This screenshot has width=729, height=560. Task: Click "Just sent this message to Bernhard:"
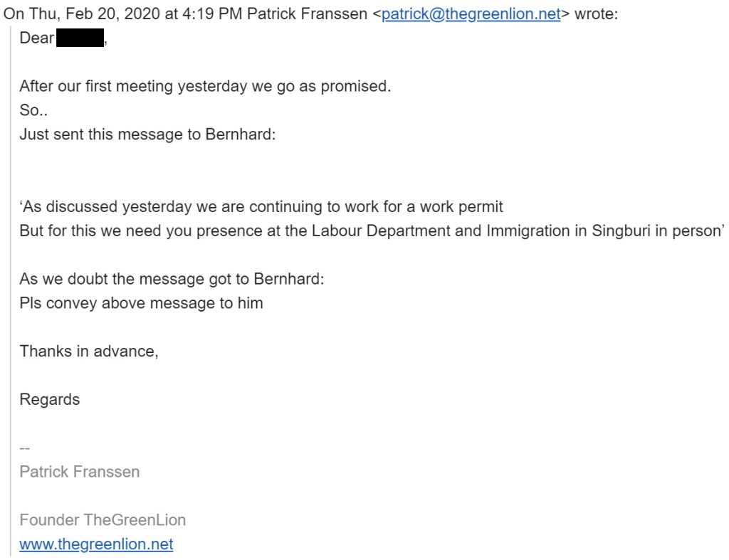click(147, 134)
